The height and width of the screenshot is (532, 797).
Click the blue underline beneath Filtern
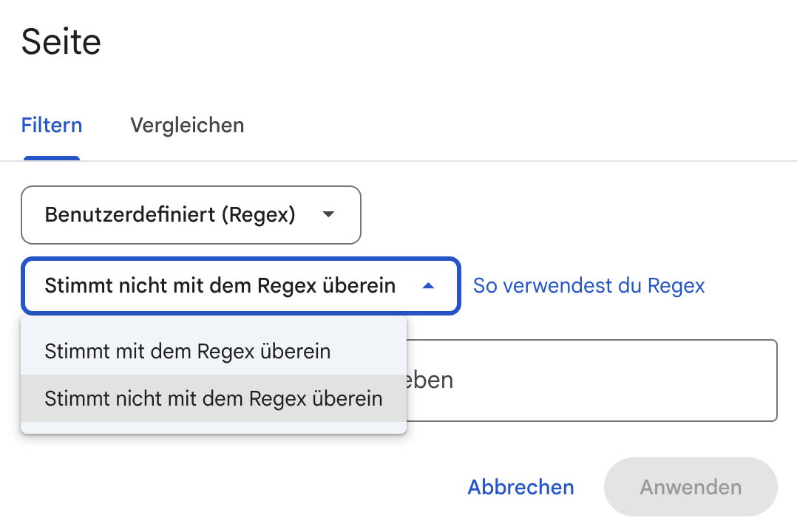point(51,157)
